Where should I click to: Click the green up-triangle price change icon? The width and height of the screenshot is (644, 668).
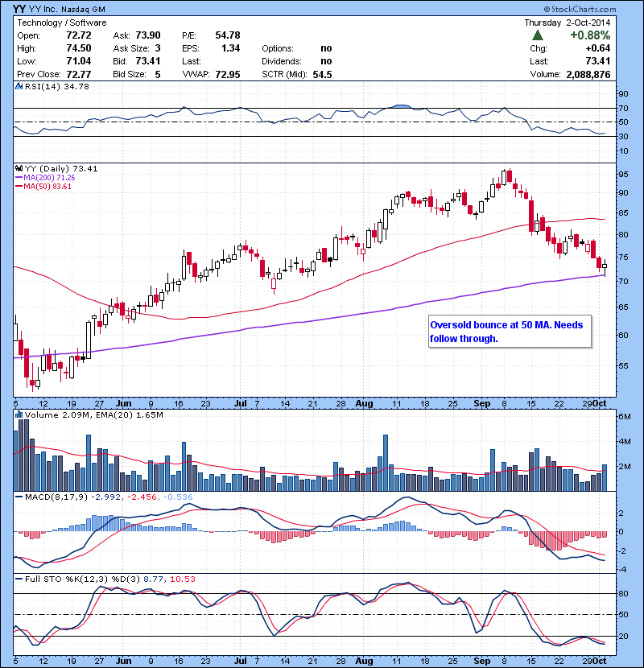tap(538, 35)
